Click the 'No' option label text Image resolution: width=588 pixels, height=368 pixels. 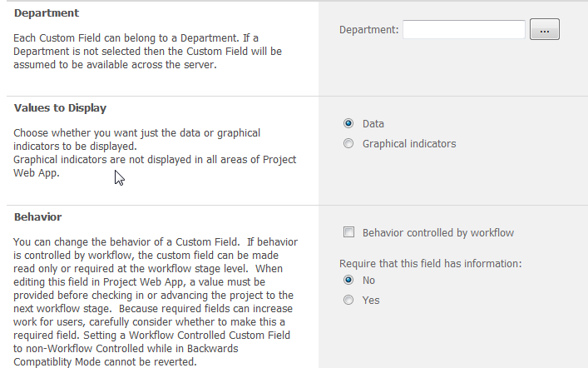click(369, 281)
